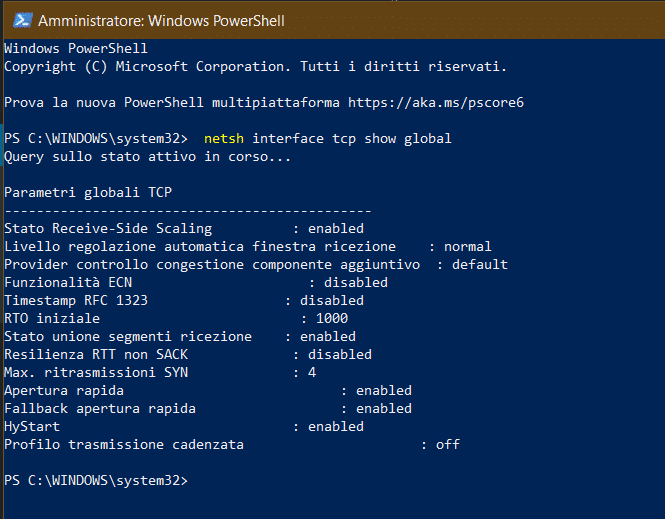Select "disabled" beside Resilienza RTT non SACK
Viewport: 665px width, 519px height.
point(339,355)
